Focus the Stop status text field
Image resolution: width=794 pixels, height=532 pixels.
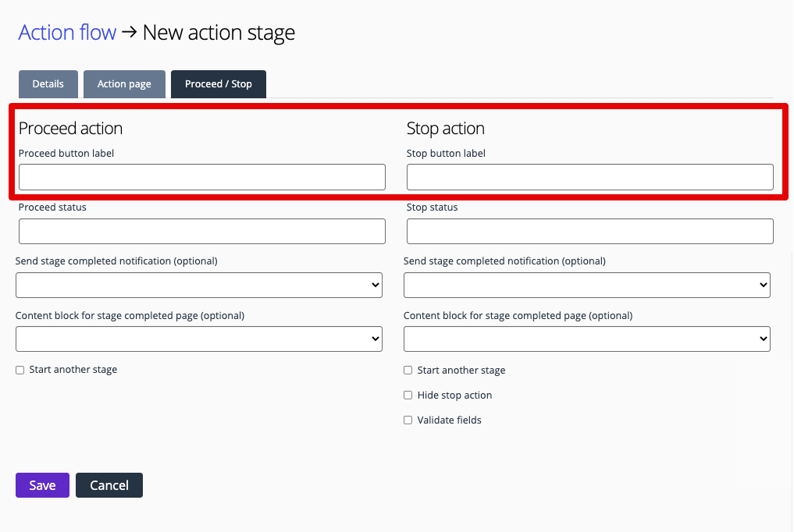click(589, 231)
